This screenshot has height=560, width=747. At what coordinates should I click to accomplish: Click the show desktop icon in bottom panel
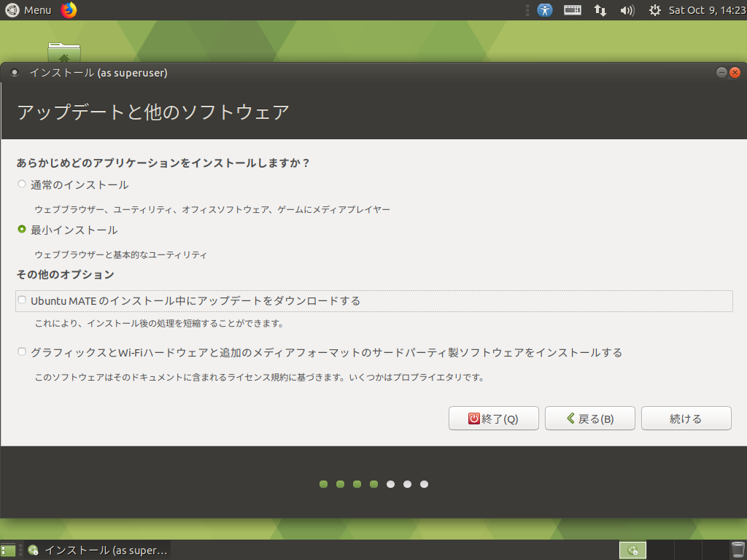(x=8, y=551)
